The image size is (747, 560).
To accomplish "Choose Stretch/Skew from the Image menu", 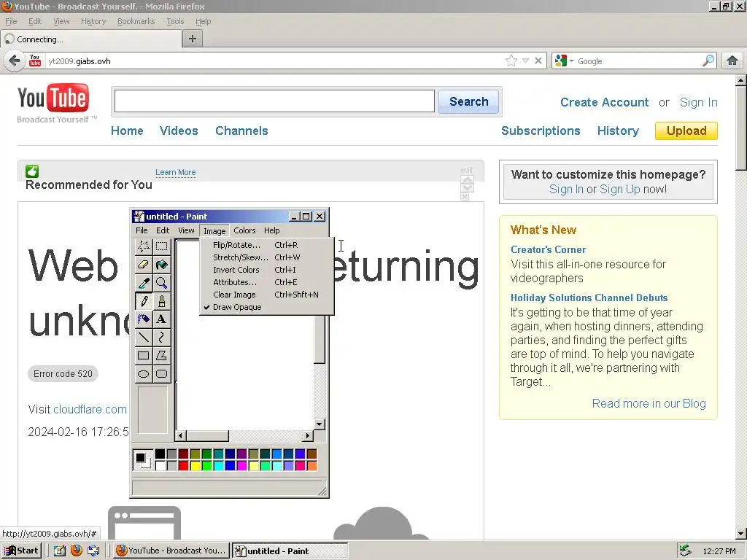I will coord(267,257).
